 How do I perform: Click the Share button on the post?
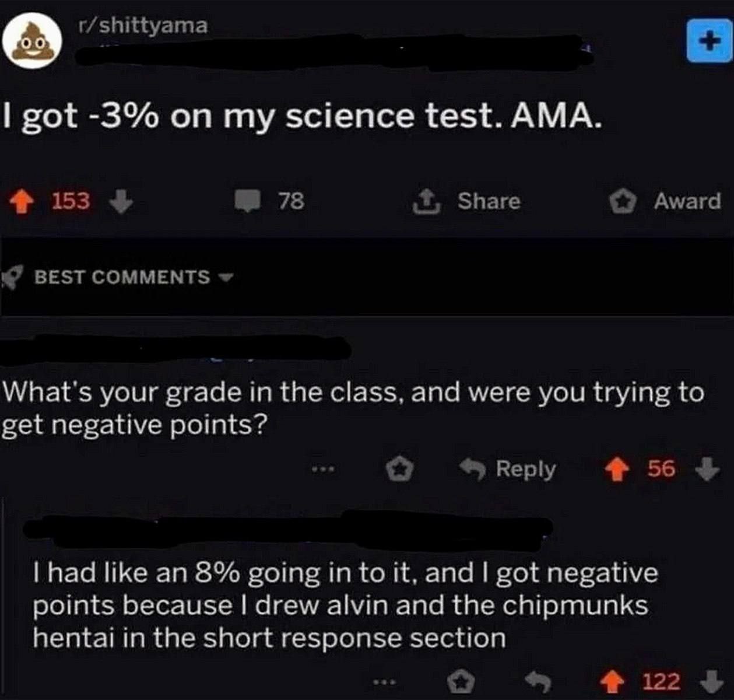pyautogui.click(x=466, y=201)
